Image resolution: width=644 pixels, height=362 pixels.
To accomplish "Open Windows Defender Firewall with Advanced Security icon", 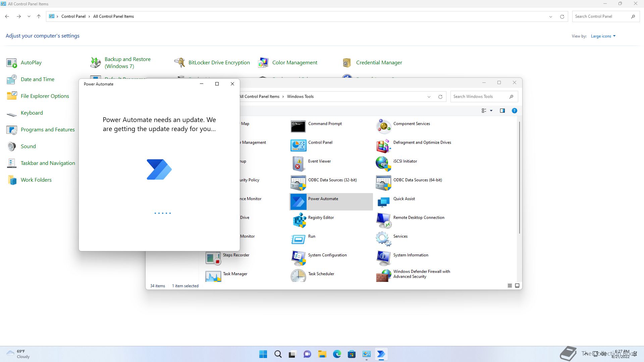I will pyautogui.click(x=383, y=276).
